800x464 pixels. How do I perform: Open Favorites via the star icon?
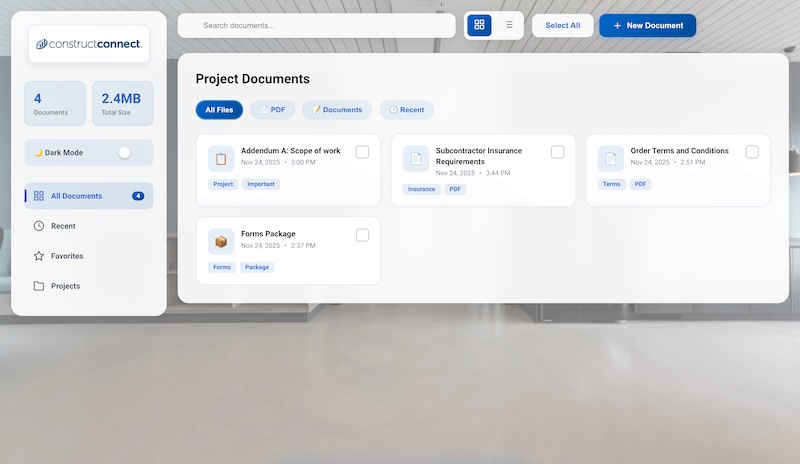click(39, 256)
